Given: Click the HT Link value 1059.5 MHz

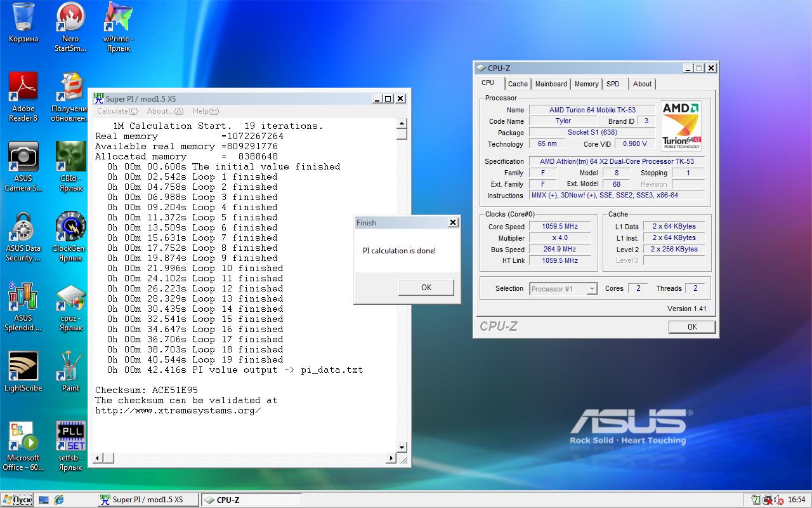Looking at the screenshot, I should point(560,261).
